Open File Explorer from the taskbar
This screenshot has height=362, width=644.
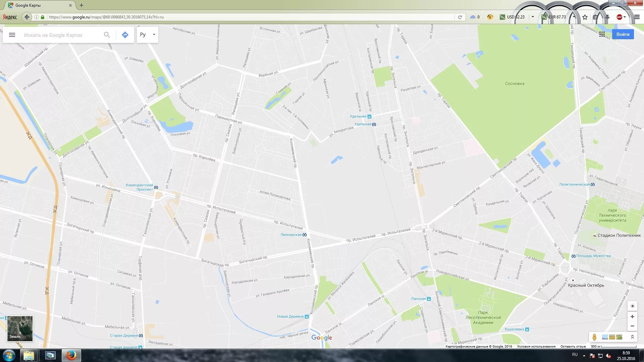coord(29,355)
